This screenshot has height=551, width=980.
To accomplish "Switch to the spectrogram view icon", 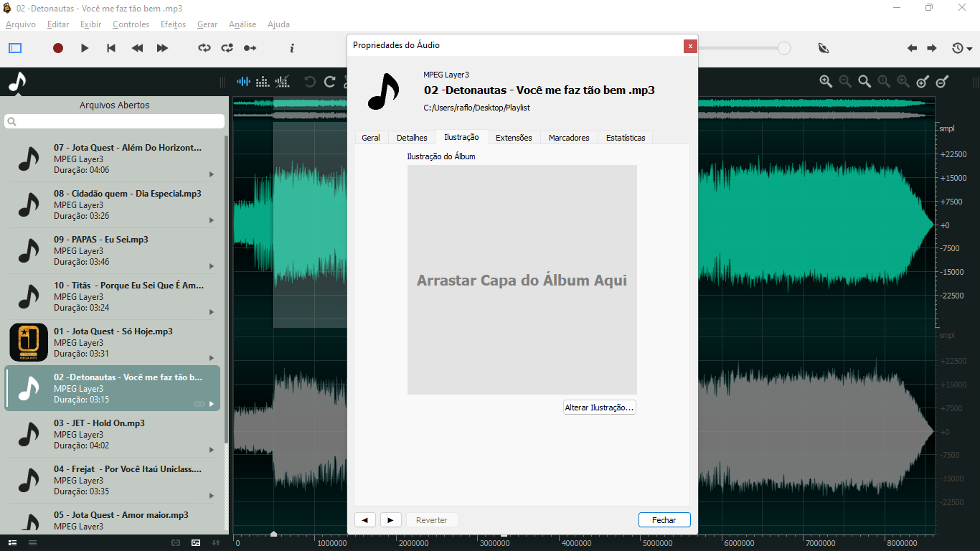I will click(x=263, y=82).
